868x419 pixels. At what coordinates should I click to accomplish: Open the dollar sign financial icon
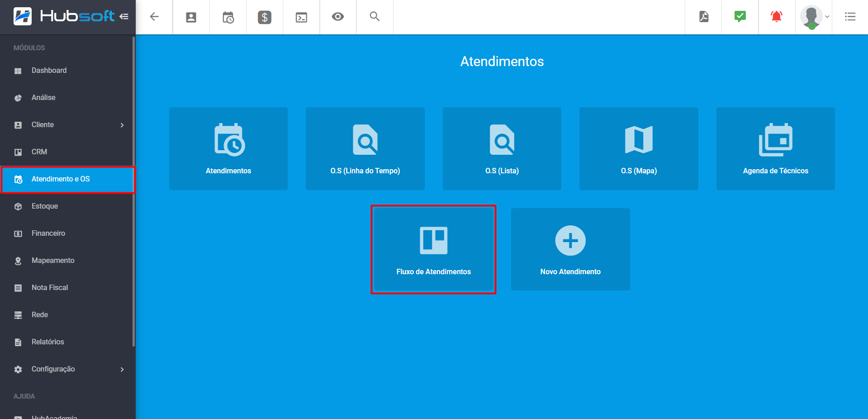click(x=265, y=17)
